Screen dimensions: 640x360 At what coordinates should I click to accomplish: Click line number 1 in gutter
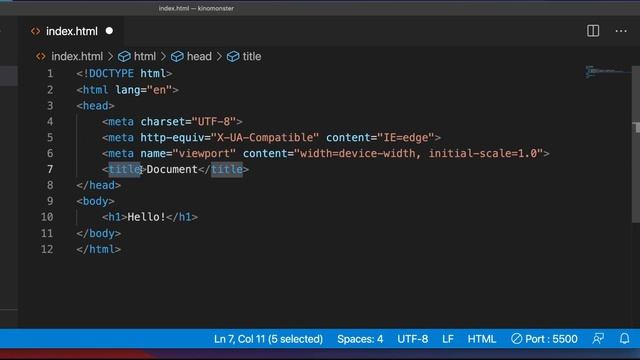[x=50, y=73]
